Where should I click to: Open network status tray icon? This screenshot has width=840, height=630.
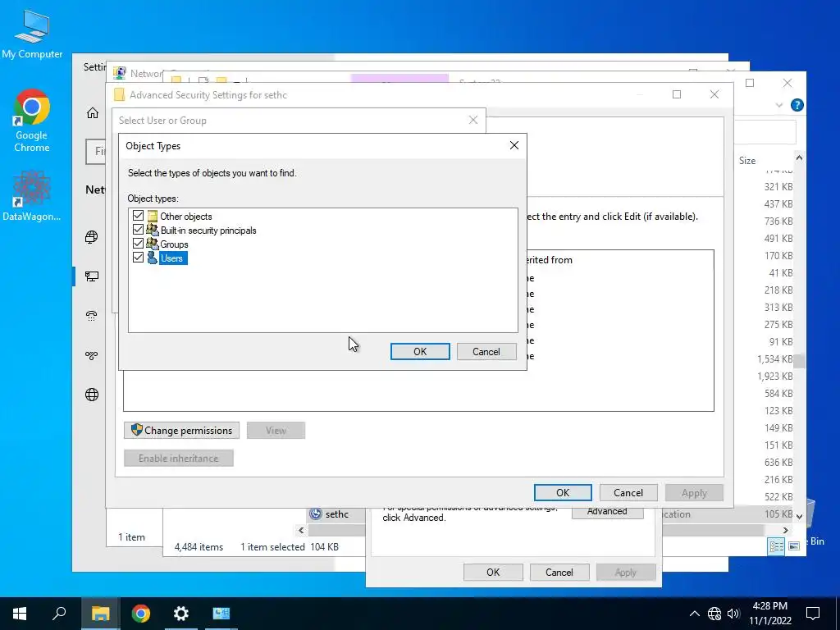click(714, 614)
